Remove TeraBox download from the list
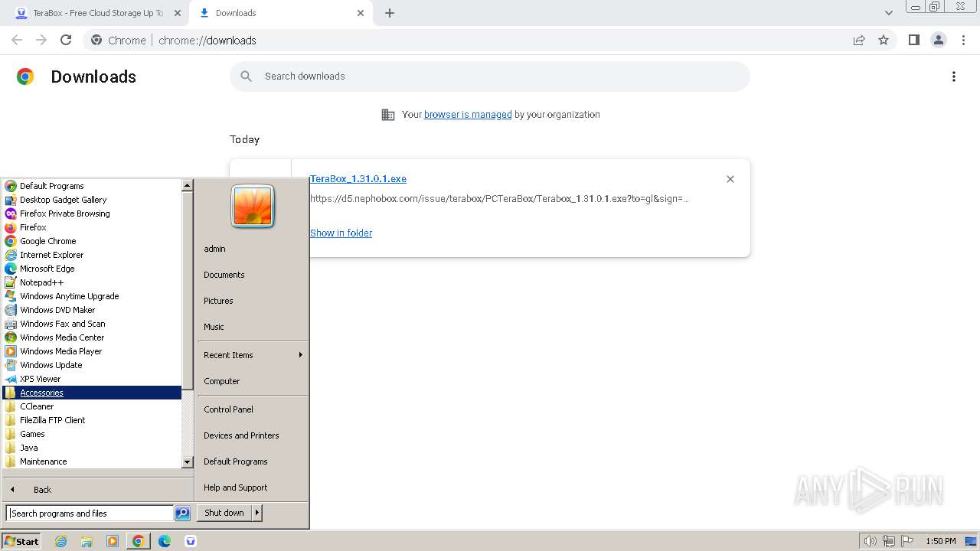The height and width of the screenshot is (551, 980). (730, 179)
